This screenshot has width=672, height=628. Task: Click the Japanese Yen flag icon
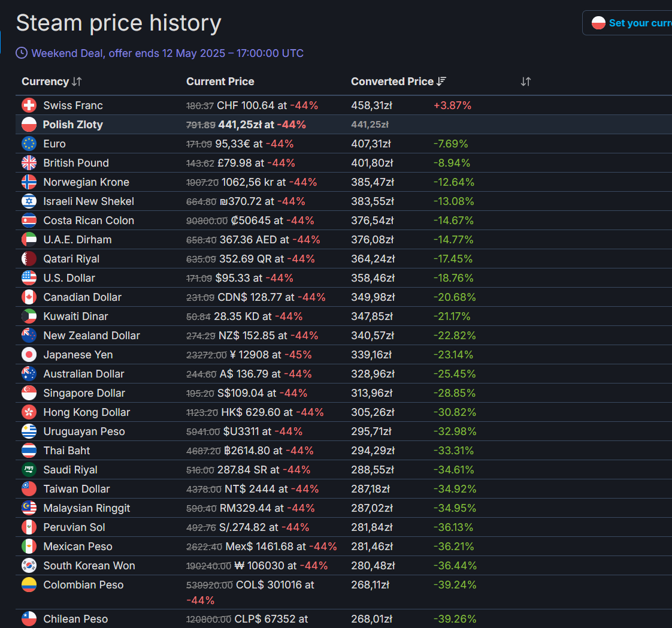[29, 355]
